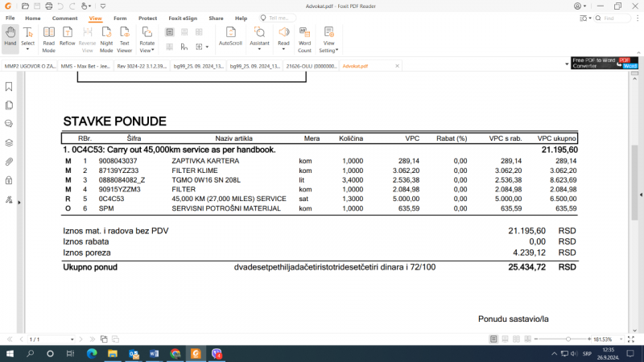This screenshot has height=362, width=644.
Task: Expand the Rotate View dropdown
Action: click(147, 39)
